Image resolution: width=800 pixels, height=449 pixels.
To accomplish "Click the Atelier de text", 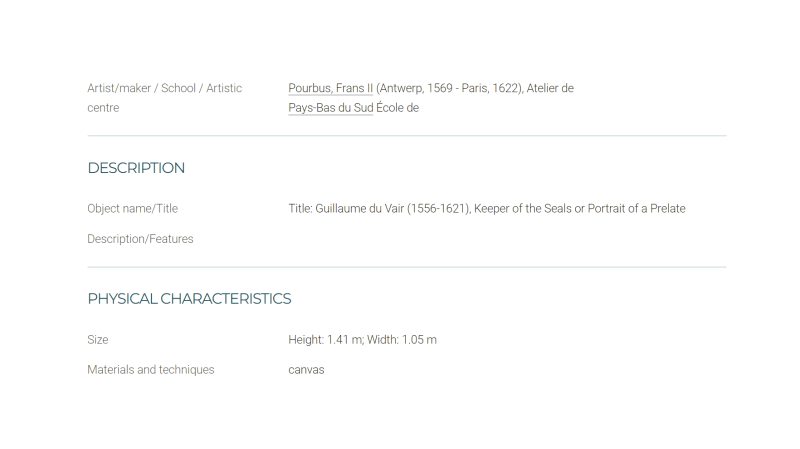I will click(550, 88).
